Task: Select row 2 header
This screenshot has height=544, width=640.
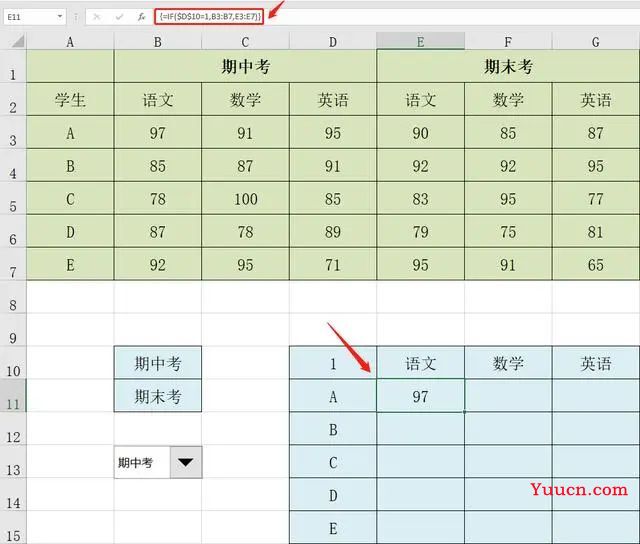Action: click(x=13, y=100)
